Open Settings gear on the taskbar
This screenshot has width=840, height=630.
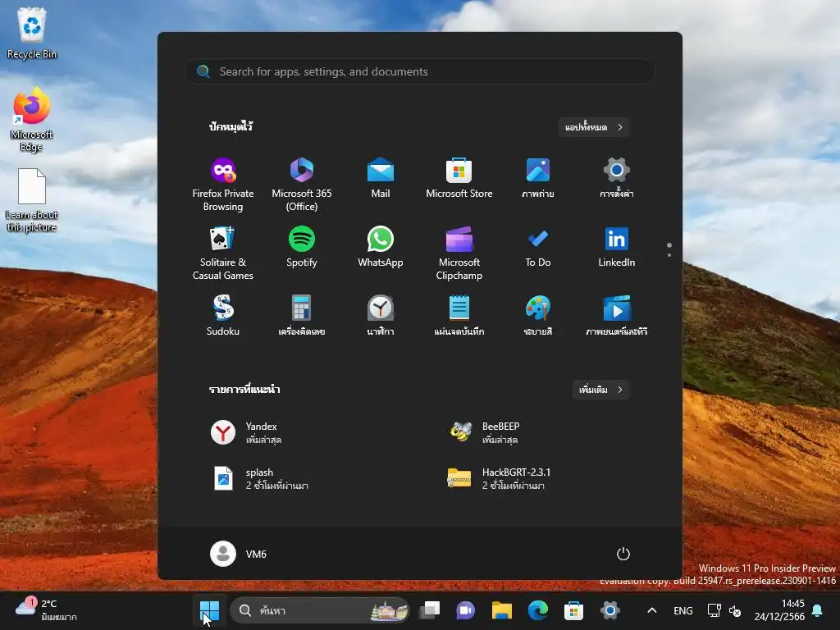coord(609,610)
